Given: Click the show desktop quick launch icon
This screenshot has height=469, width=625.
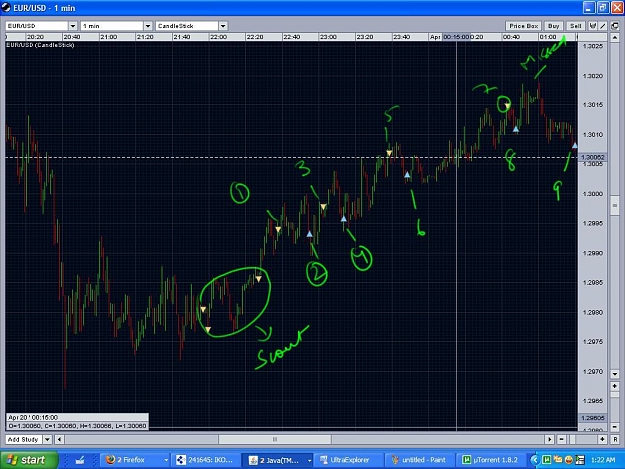Looking at the screenshot, I should (x=80, y=460).
